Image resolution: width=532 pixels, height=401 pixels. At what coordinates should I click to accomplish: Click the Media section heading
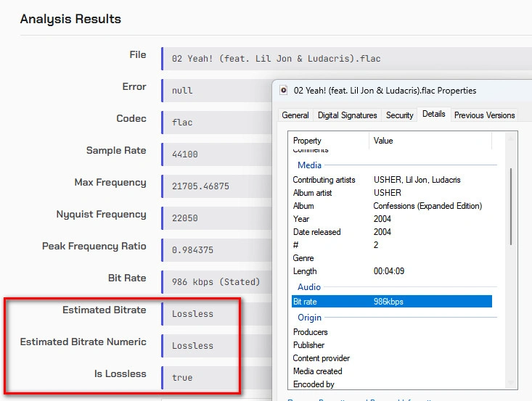(x=309, y=165)
